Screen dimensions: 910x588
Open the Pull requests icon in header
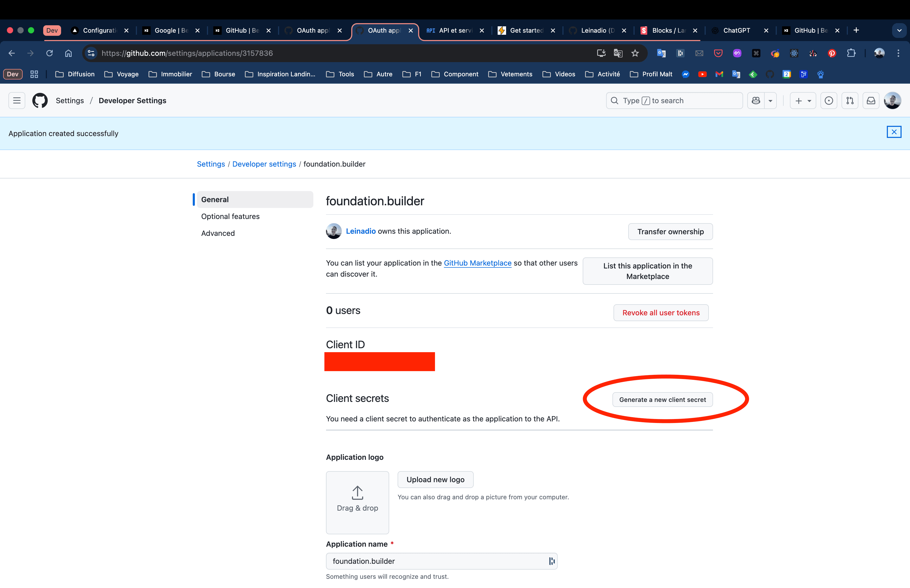pyautogui.click(x=850, y=101)
